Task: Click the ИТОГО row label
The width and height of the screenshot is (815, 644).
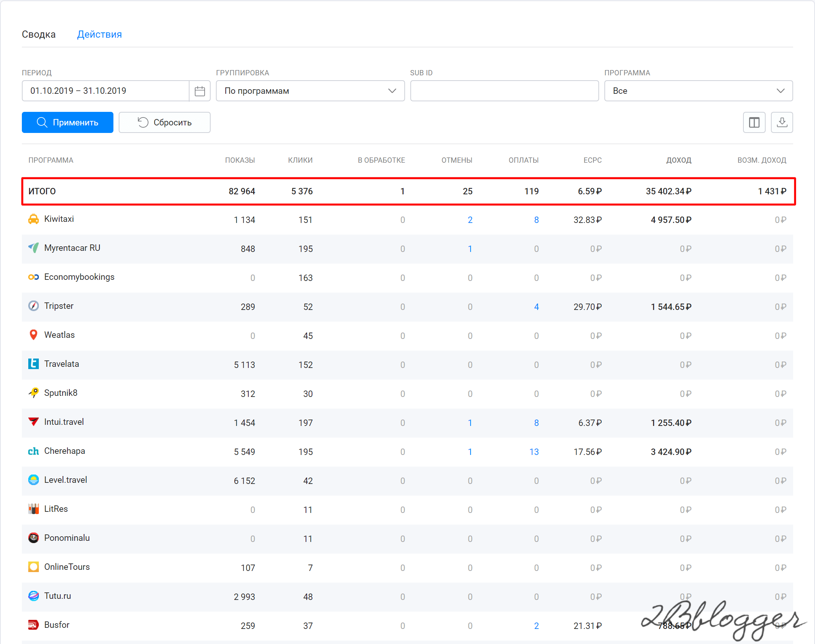Action: 42,192
